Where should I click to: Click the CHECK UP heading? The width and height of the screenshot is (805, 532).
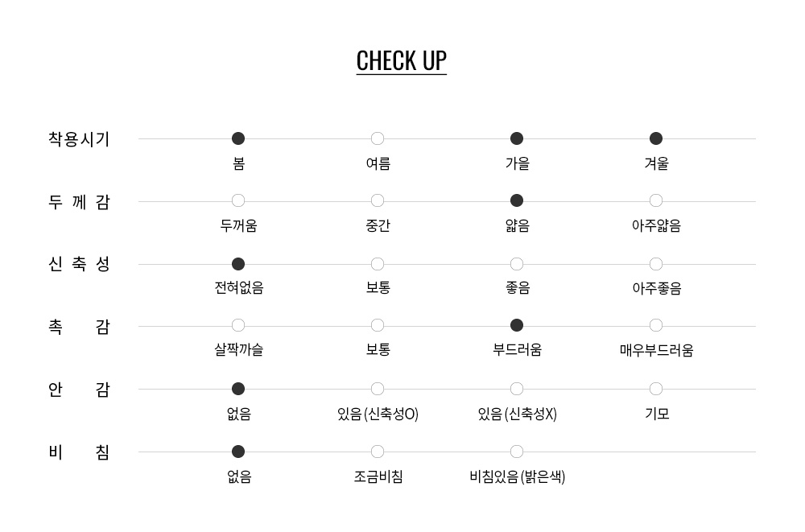[x=401, y=60]
